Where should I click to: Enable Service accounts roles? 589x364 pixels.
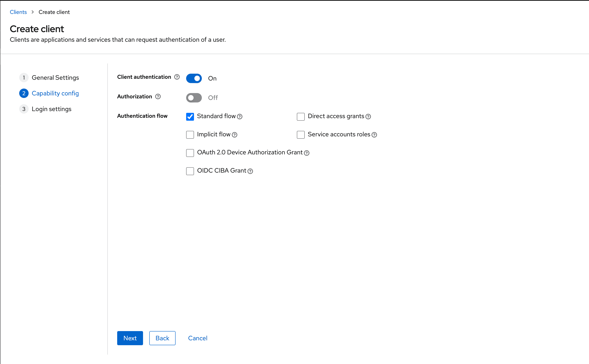(x=301, y=135)
